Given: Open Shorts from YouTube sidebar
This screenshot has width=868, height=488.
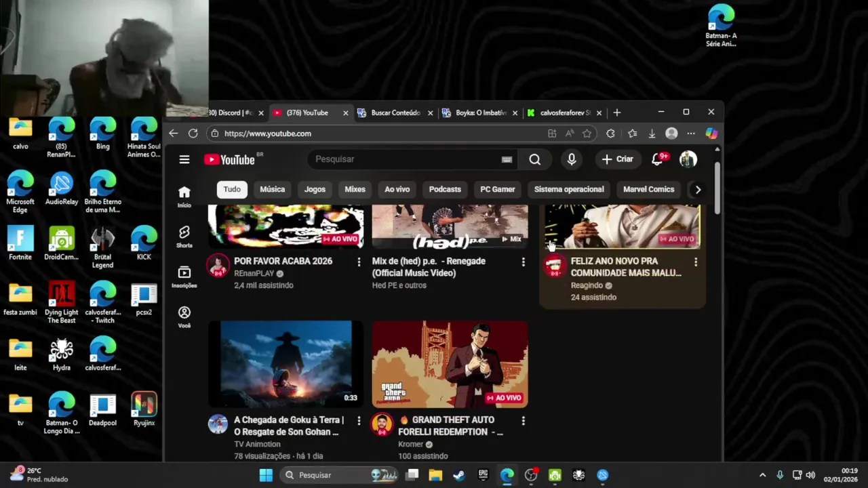Looking at the screenshot, I should coord(184,237).
